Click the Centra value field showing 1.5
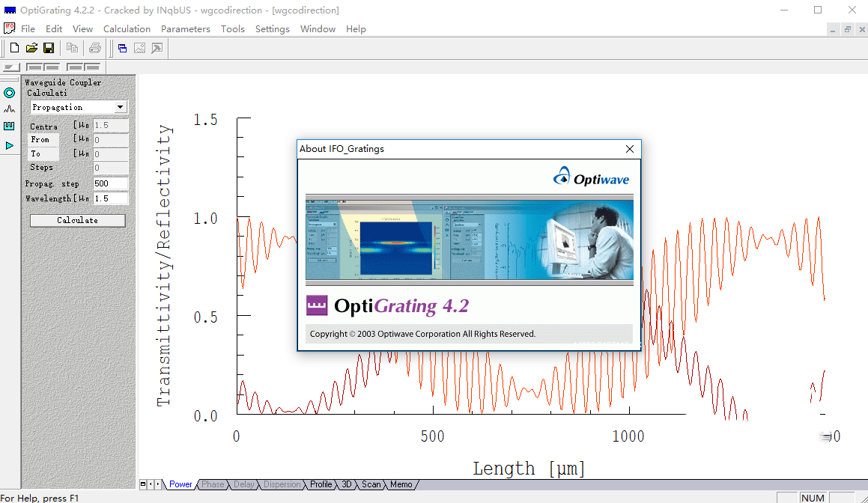Image resolution: width=868 pixels, height=503 pixels. tap(110, 125)
